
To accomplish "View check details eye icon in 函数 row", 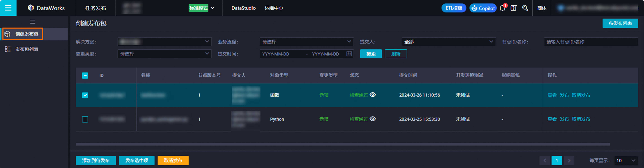I will point(373,95).
